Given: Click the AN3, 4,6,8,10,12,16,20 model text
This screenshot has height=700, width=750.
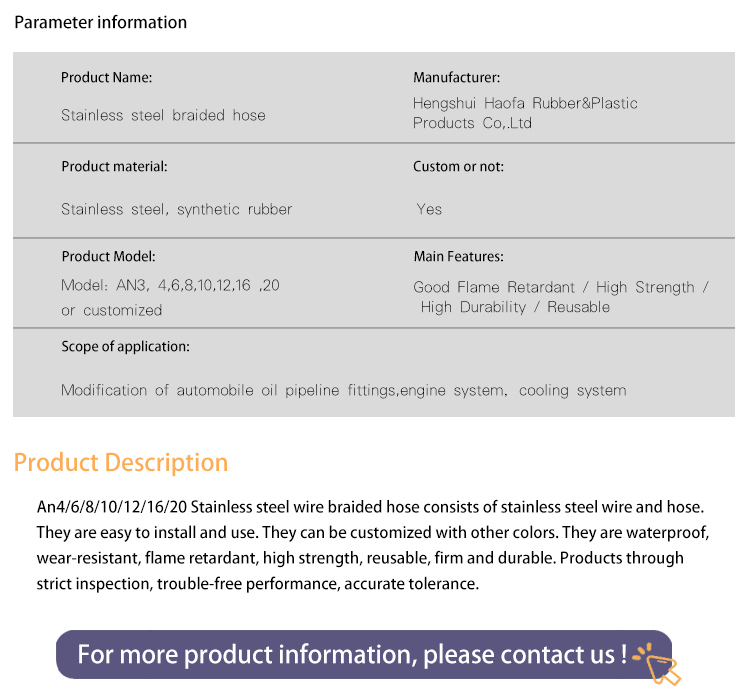Looking at the screenshot, I should [170, 286].
